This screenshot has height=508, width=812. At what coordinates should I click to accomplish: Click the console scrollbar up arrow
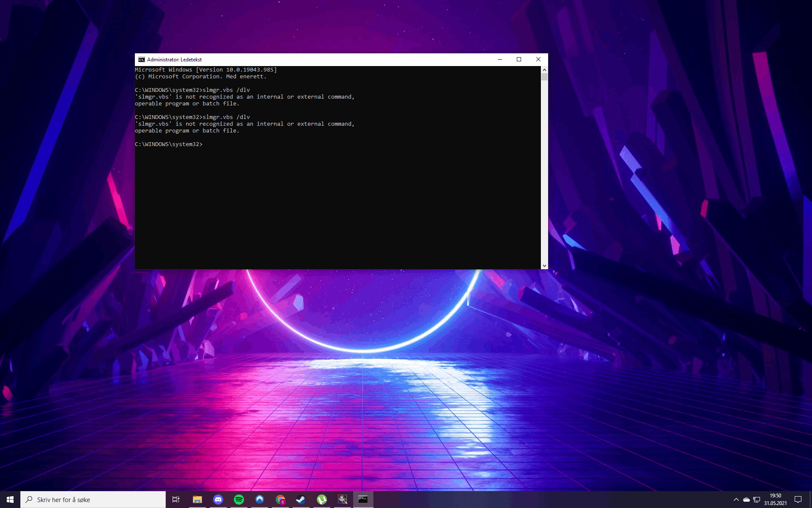(x=544, y=69)
